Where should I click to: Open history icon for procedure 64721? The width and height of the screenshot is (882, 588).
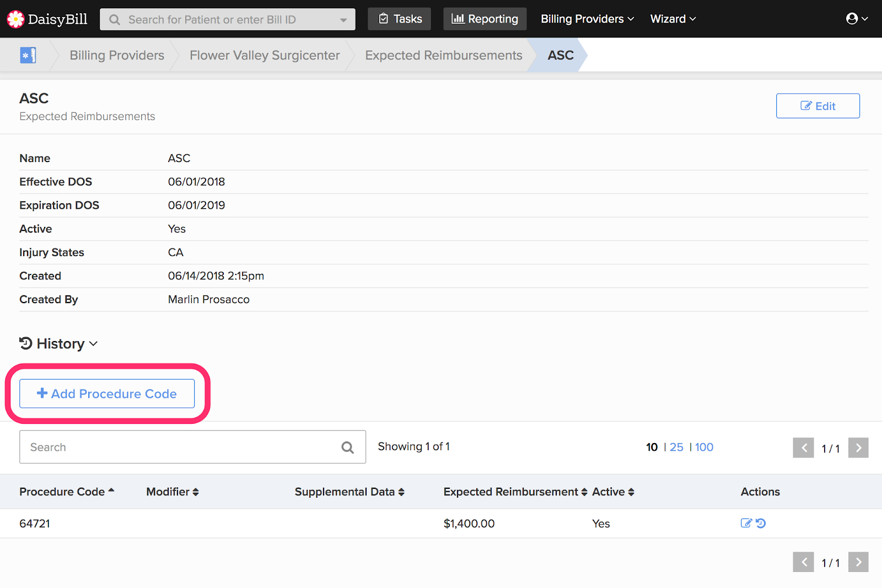(761, 523)
